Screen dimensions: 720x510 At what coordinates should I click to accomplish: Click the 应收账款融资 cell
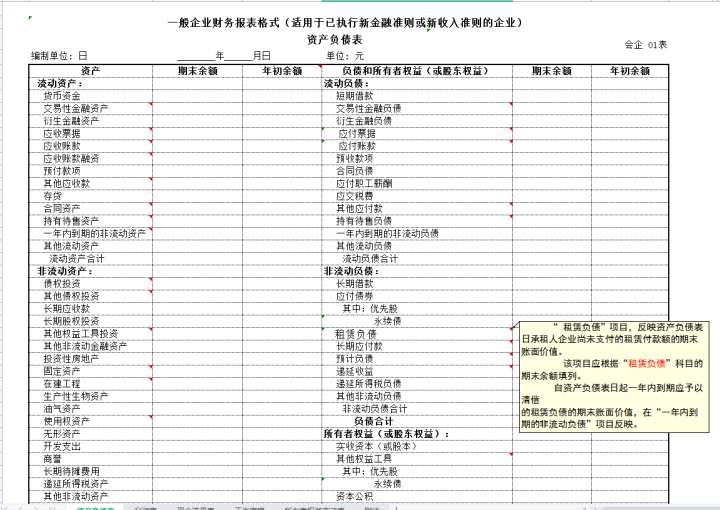(90, 158)
